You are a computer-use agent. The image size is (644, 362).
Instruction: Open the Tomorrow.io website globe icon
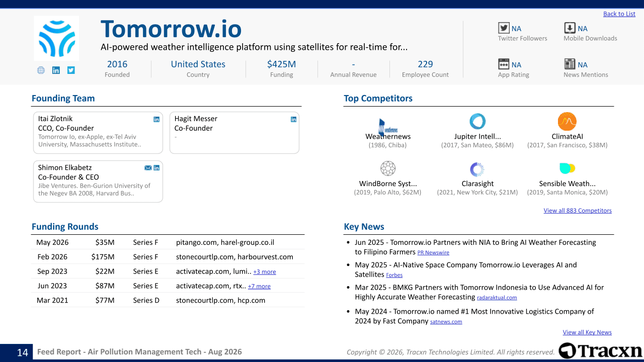41,70
